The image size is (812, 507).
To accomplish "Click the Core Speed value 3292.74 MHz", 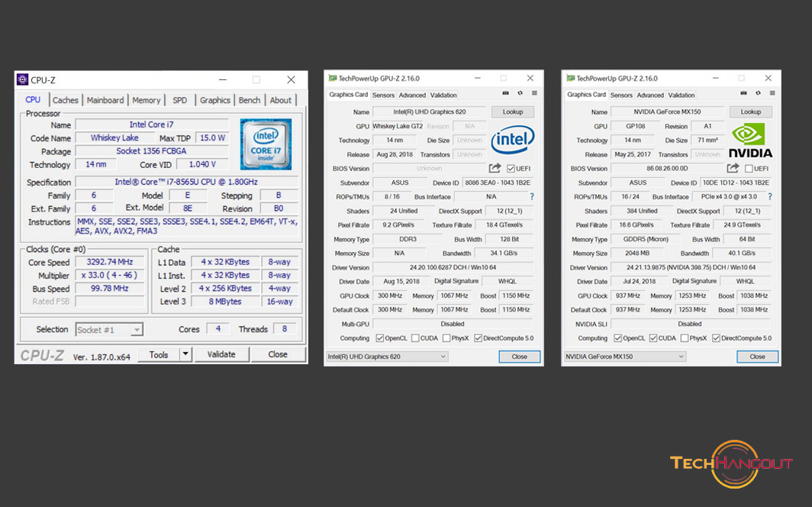I will pyautogui.click(x=110, y=262).
